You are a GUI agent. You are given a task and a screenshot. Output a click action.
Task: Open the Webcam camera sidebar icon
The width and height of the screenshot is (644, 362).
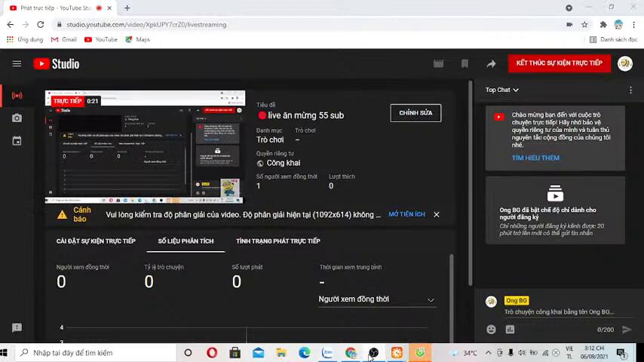point(17,118)
